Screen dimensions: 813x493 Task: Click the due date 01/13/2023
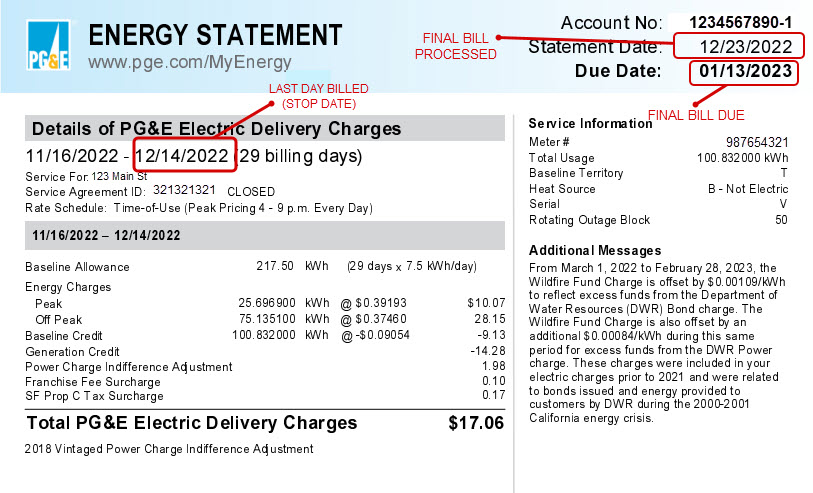click(x=745, y=72)
